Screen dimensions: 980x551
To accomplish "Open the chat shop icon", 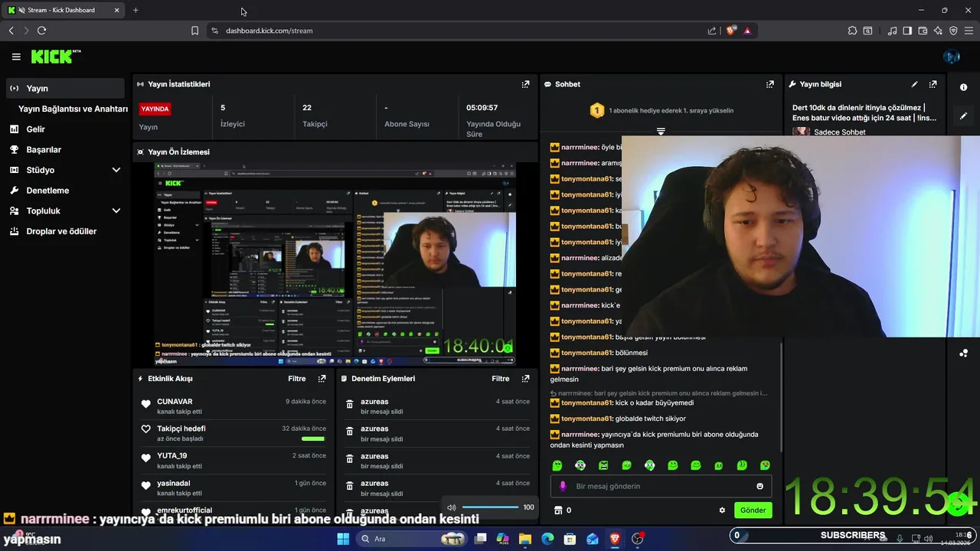I will point(558,510).
